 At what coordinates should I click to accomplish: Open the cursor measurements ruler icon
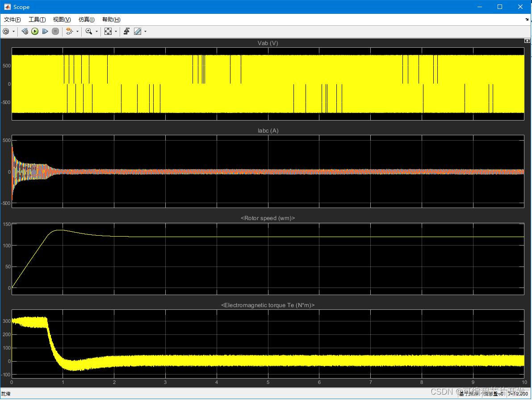(x=138, y=32)
